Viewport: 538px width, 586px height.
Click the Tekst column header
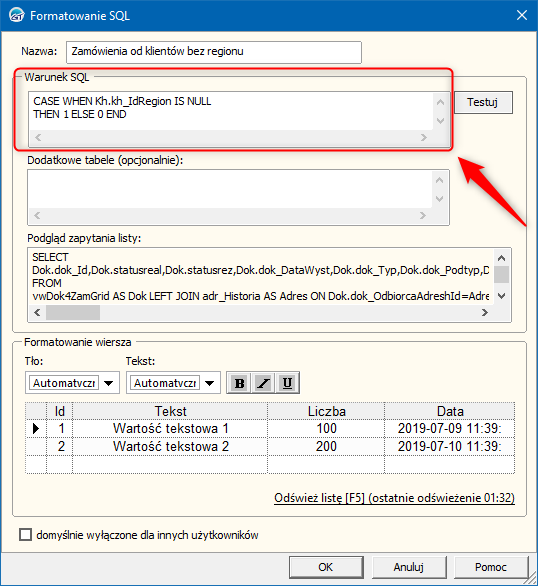(170, 411)
